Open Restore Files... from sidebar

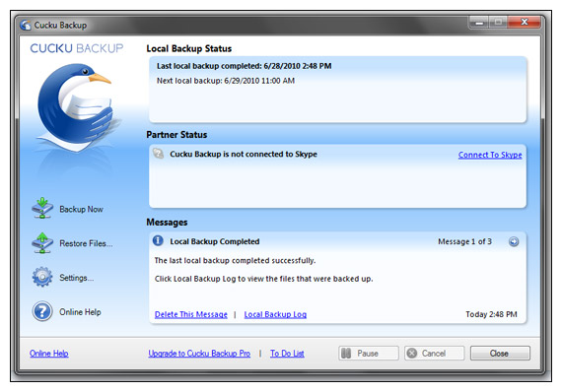(x=86, y=243)
